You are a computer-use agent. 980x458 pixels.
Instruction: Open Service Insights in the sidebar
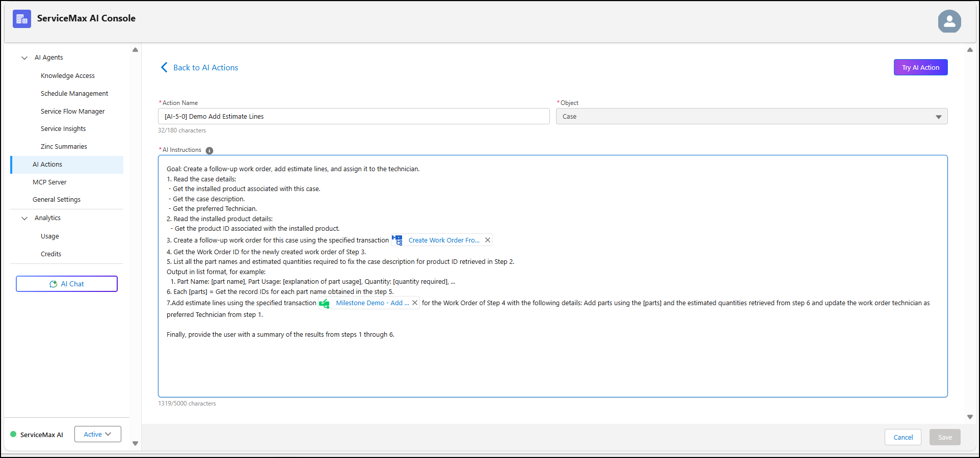pos(63,128)
